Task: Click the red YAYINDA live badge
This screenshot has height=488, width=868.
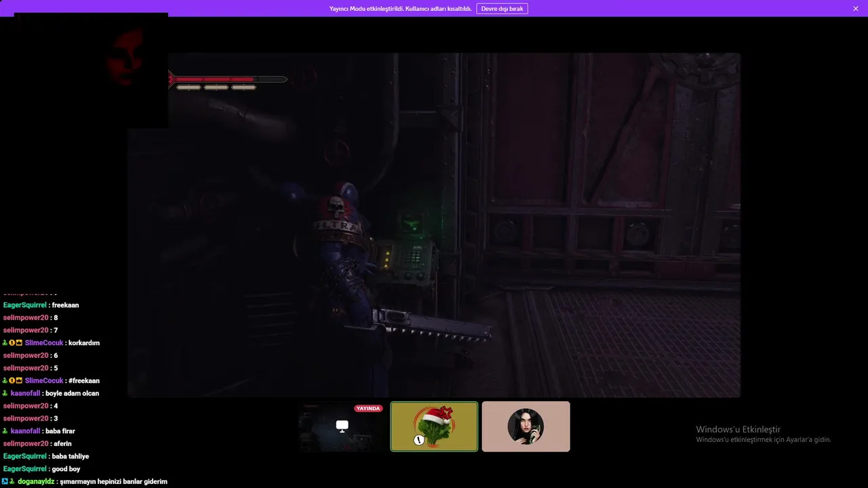Action: 368,409
